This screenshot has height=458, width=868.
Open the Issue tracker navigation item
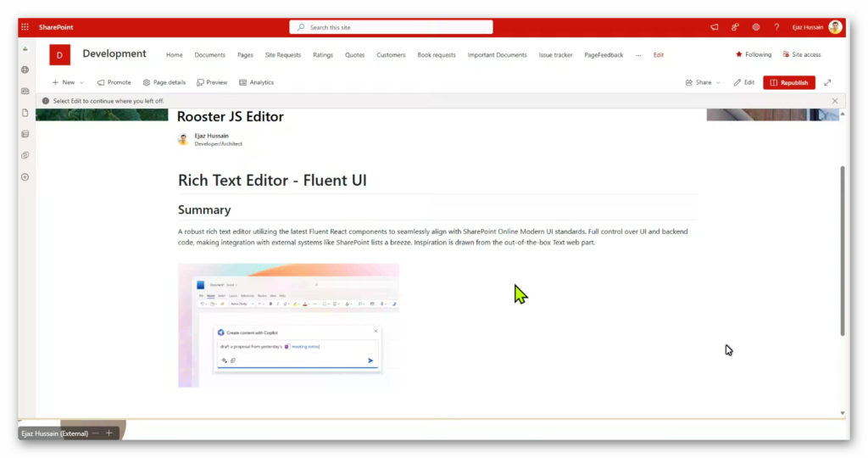555,55
